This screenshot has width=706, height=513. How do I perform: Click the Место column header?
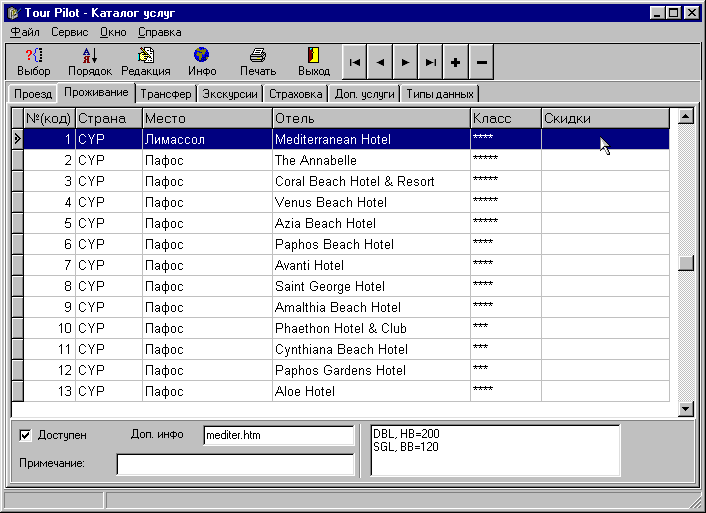click(207, 118)
